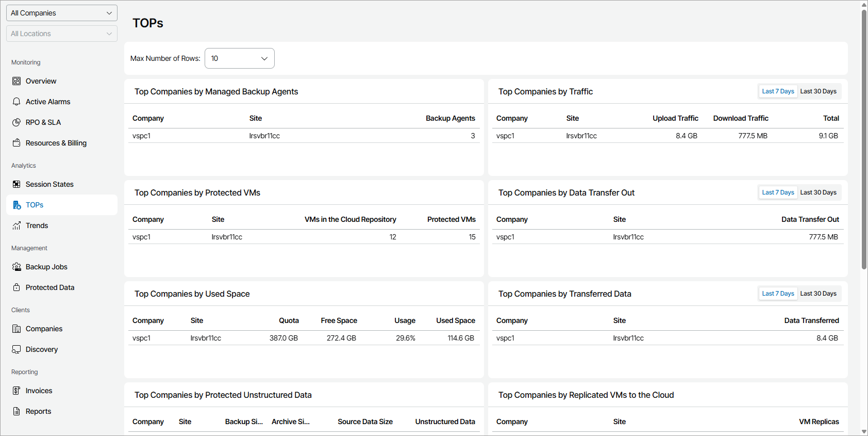
Task: Go to Protected Data page
Action: tap(50, 287)
